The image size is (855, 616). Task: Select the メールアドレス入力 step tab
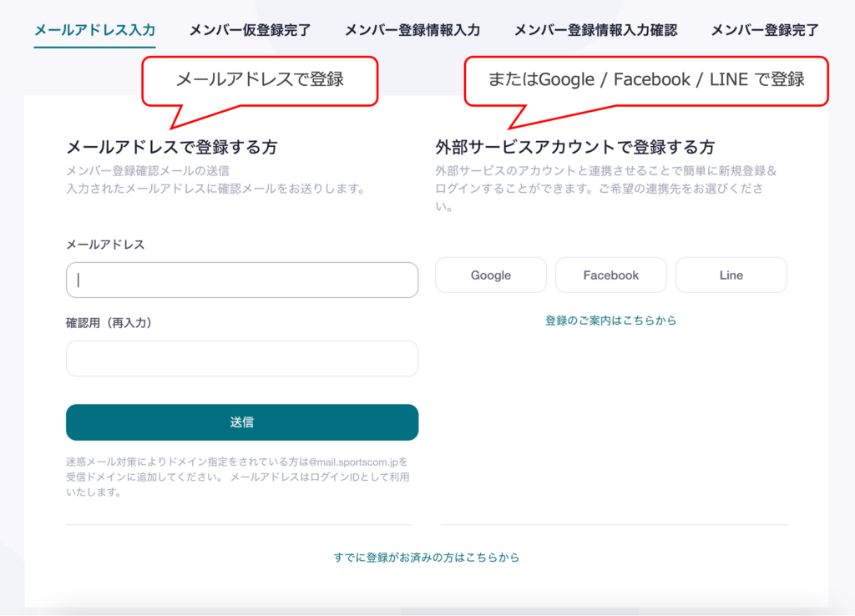(95, 30)
